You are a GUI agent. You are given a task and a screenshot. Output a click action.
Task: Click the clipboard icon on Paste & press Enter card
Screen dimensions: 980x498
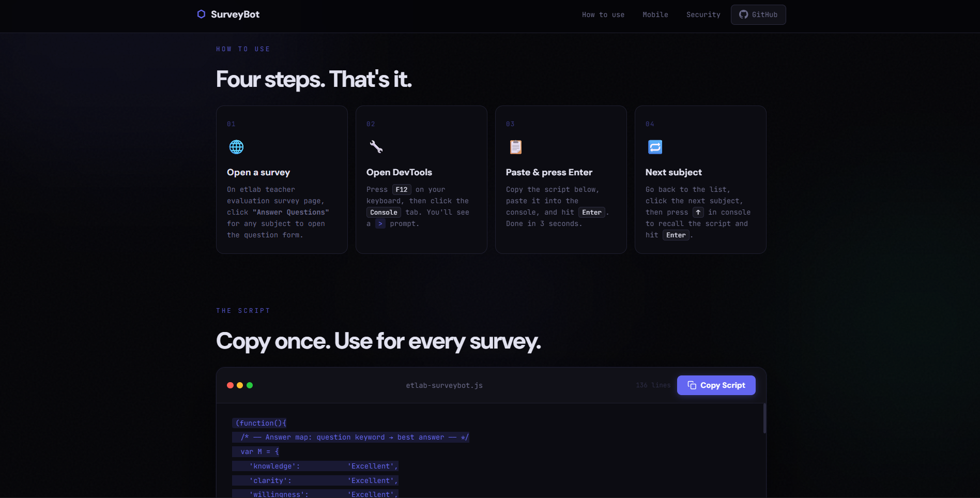click(515, 147)
